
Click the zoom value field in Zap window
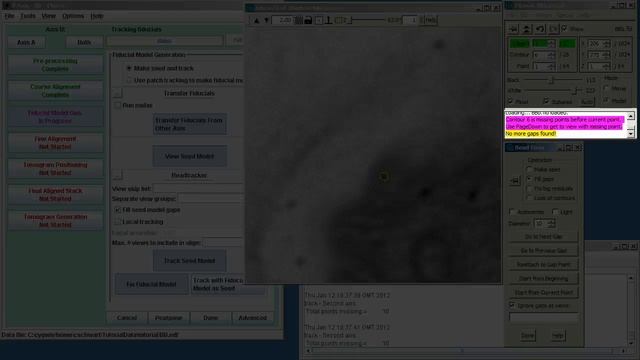(x=282, y=20)
